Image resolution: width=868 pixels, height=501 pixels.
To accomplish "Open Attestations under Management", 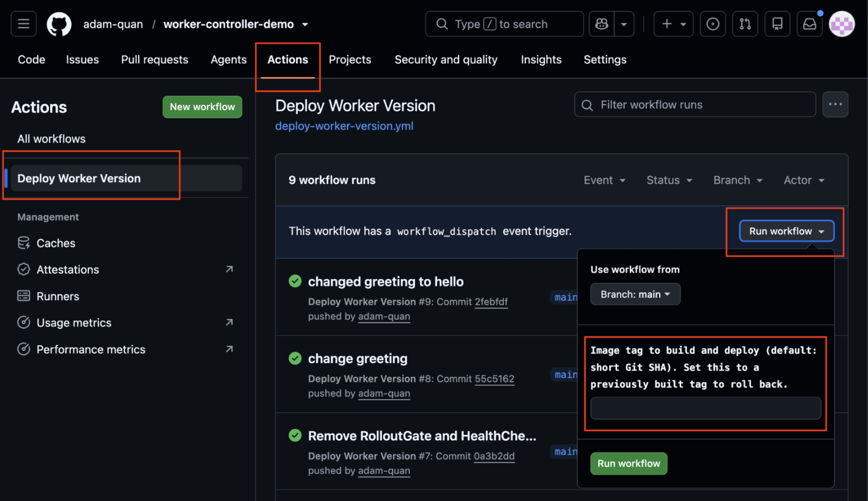I will point(68,270).
